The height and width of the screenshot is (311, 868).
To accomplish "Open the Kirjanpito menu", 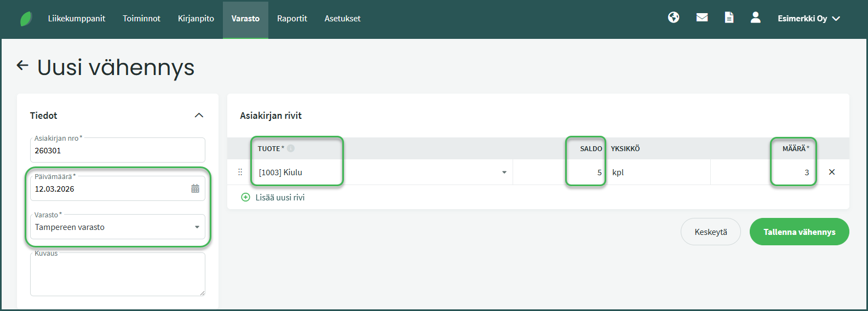I will tap(196, 19).
